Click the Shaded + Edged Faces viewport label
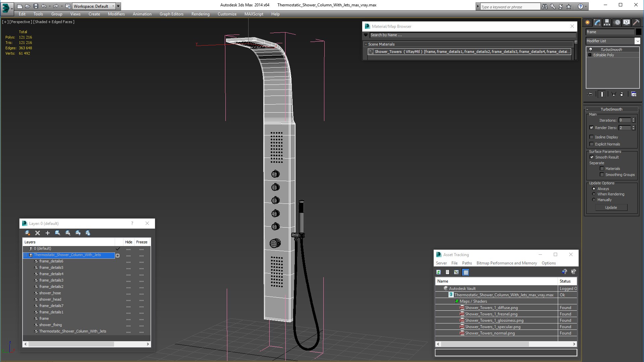 click(x=54, y=22)
